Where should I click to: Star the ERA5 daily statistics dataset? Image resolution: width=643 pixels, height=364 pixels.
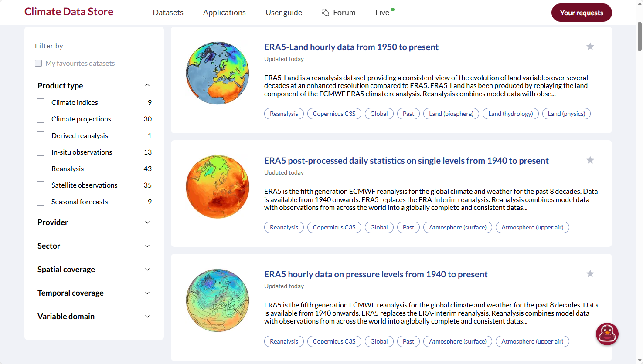click(590, 160)
